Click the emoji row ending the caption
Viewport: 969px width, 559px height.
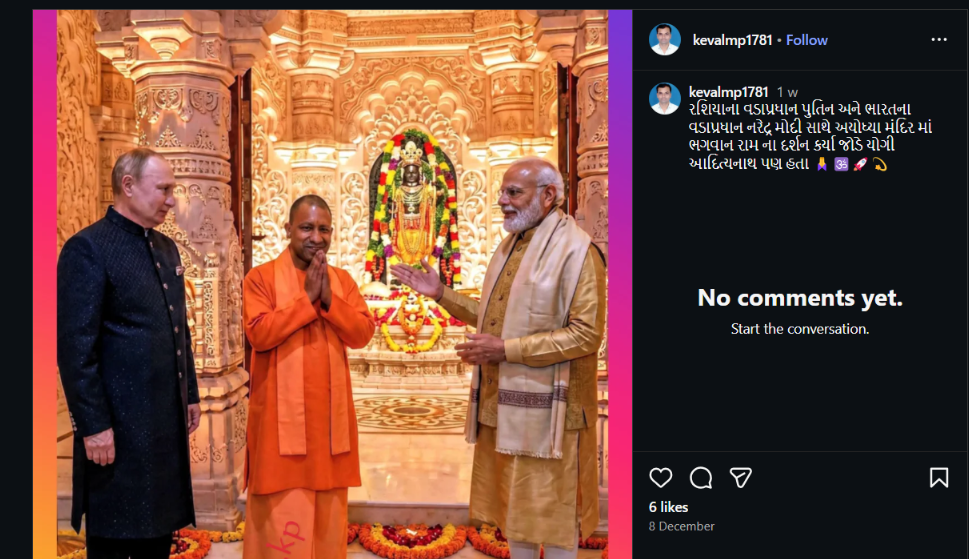[851, 164]
